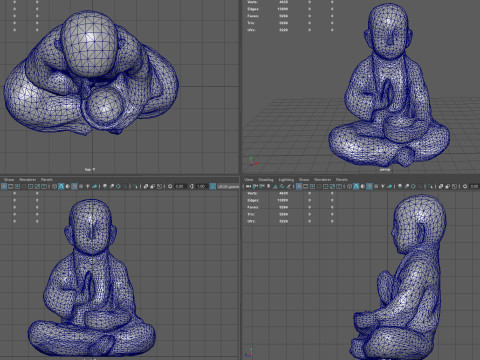Screen dimensions: 480x360
Task: Toggle isolate select in front-view panel toolbar
Action: click(x=136, y=186)
